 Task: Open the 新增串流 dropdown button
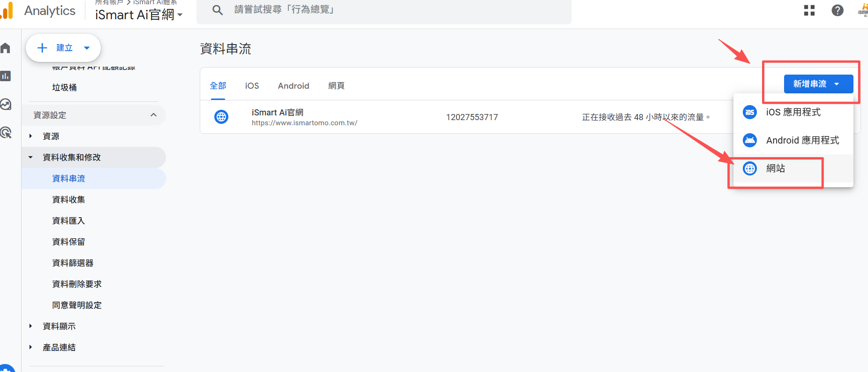click(818, 84)
